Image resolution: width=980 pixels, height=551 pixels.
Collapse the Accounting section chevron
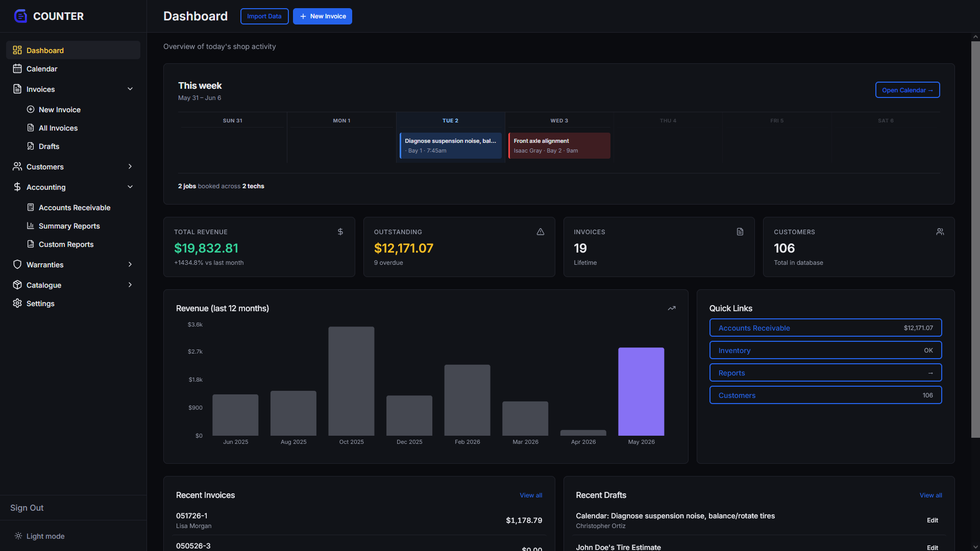click(x=130, y=187)
